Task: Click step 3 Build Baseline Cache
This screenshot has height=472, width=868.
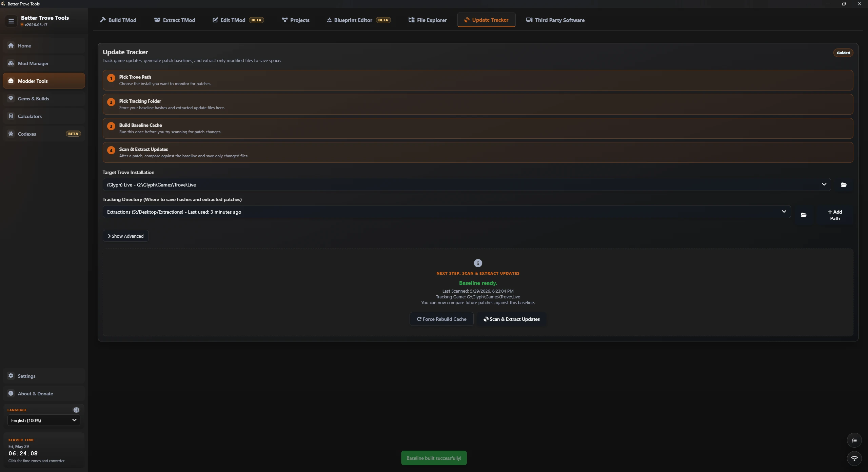Action: pyautogui.click(x=478, y=129)
